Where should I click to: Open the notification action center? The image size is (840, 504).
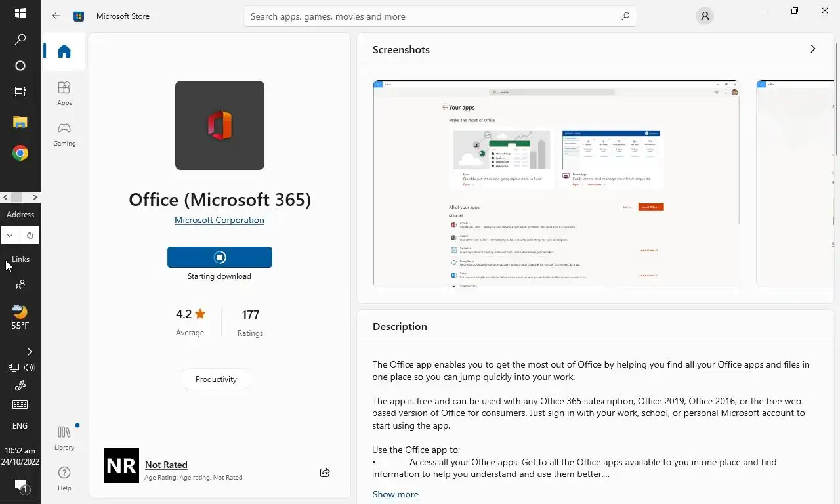(20, 486)
